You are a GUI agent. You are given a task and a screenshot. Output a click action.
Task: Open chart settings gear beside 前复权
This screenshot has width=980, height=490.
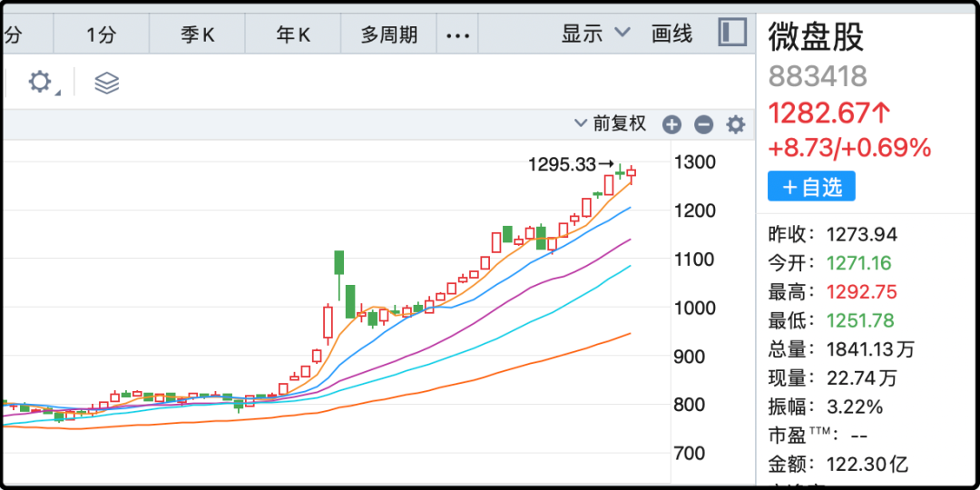click(x=735, y=125)
